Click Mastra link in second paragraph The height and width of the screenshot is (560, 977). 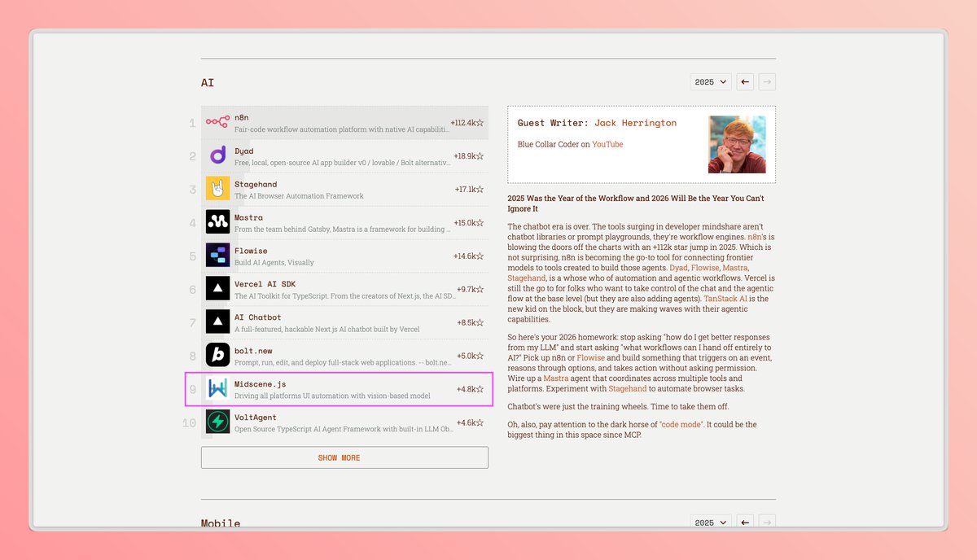coord(556,378)
